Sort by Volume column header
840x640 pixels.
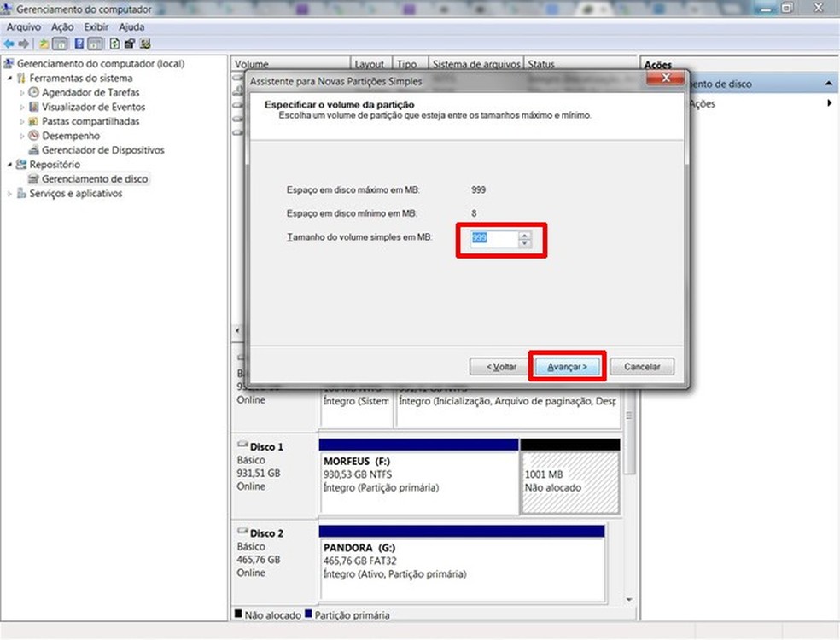291,64
